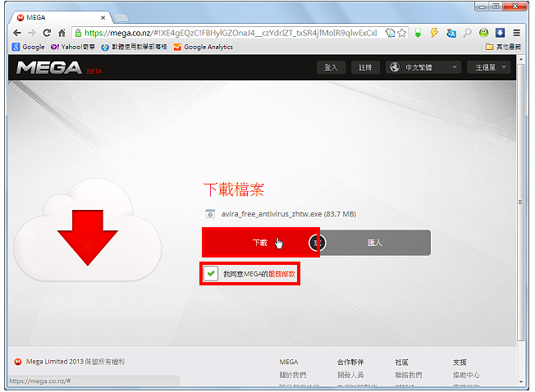The width and height of the screenshot is (535, 392).
Task: Click the 下載檔案 heading text
Action: pos(234,189)
